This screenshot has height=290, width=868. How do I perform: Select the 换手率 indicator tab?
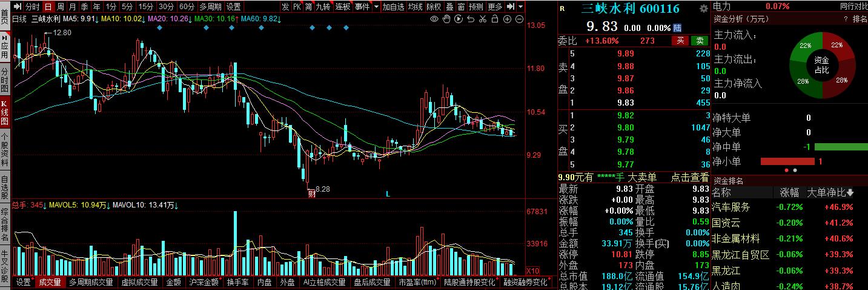238,282
